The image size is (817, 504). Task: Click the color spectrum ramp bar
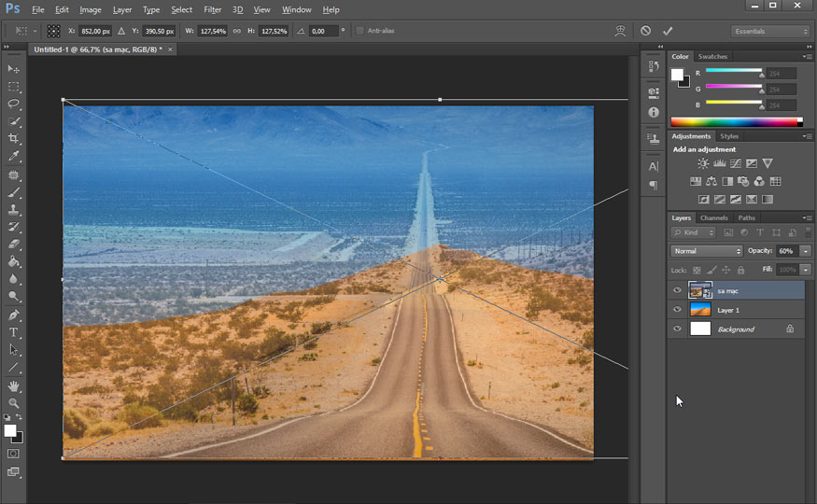tap(735, 121)
